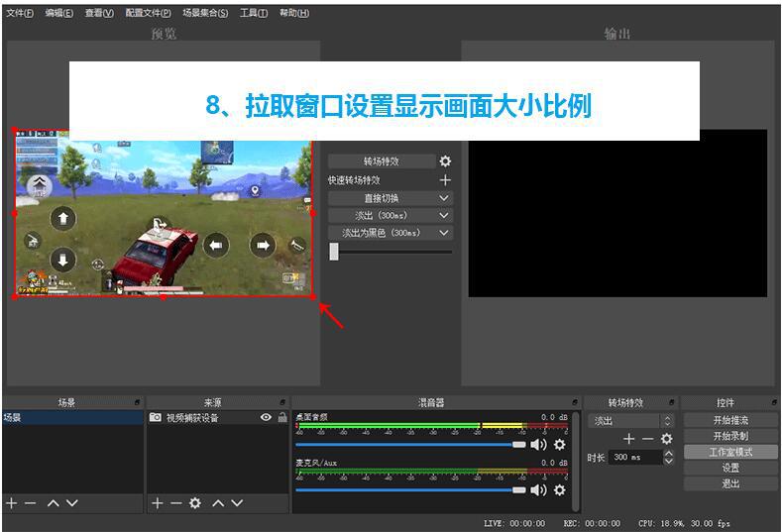
Task: Open the 查看(V) menu
Action: click(x=99, y=13)
